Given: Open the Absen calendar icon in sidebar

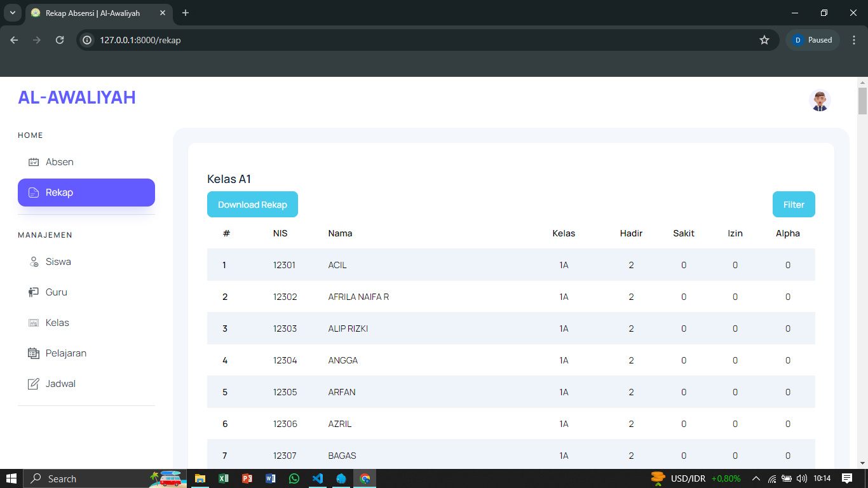Looking at the screenshot, I should pos(34,162).
